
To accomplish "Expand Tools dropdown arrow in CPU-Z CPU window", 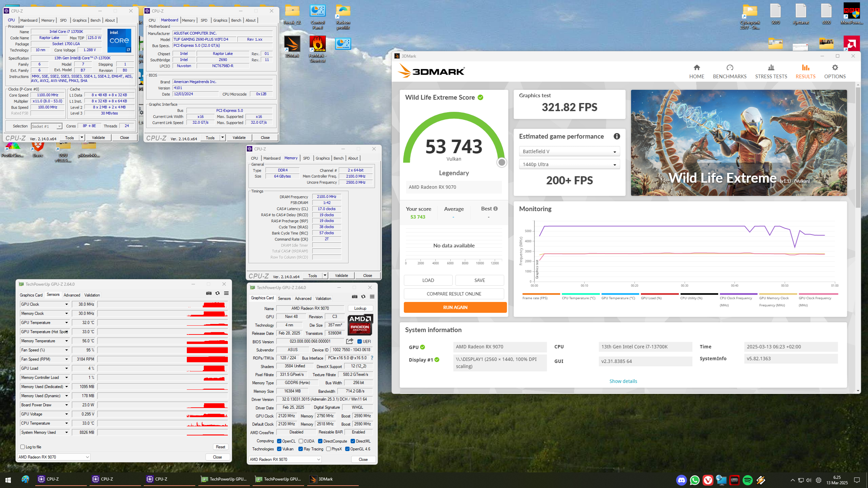I will coord(82,138).
